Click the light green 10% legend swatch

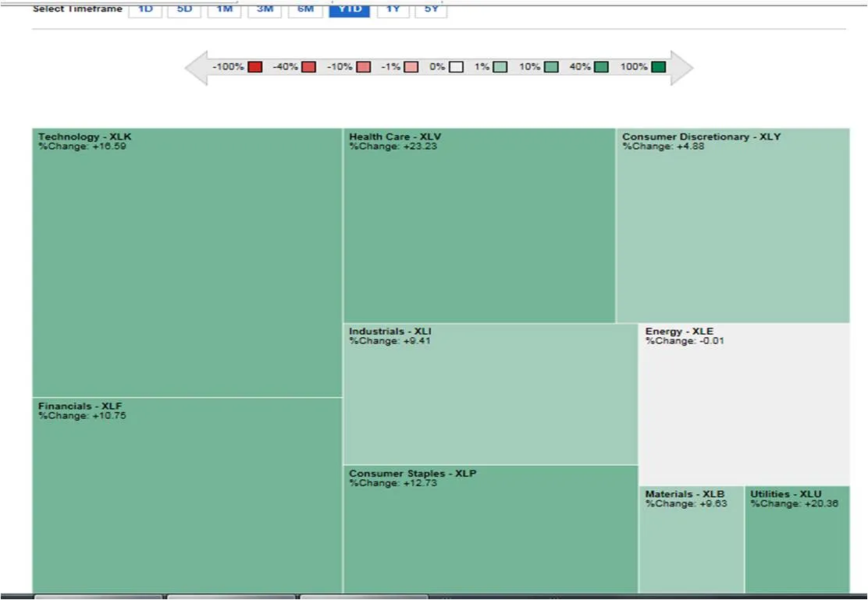[x=551, y=67]
